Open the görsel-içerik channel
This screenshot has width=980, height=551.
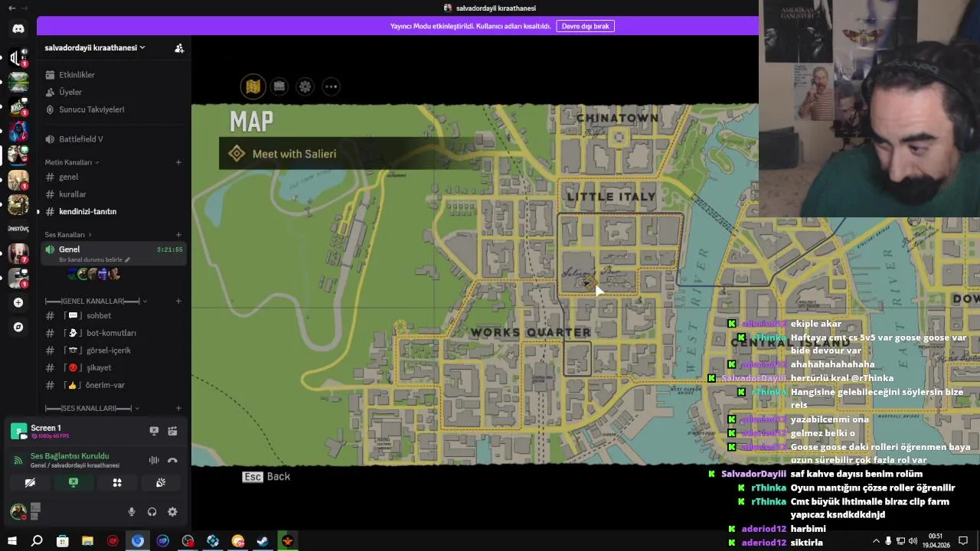click(x=113, y=350)
